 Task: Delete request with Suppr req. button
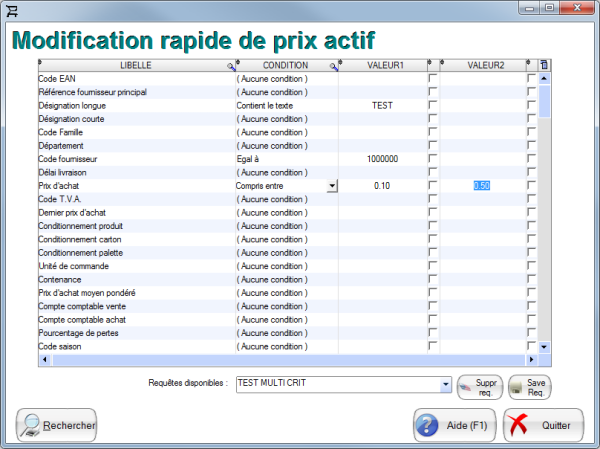coord(480,386)
